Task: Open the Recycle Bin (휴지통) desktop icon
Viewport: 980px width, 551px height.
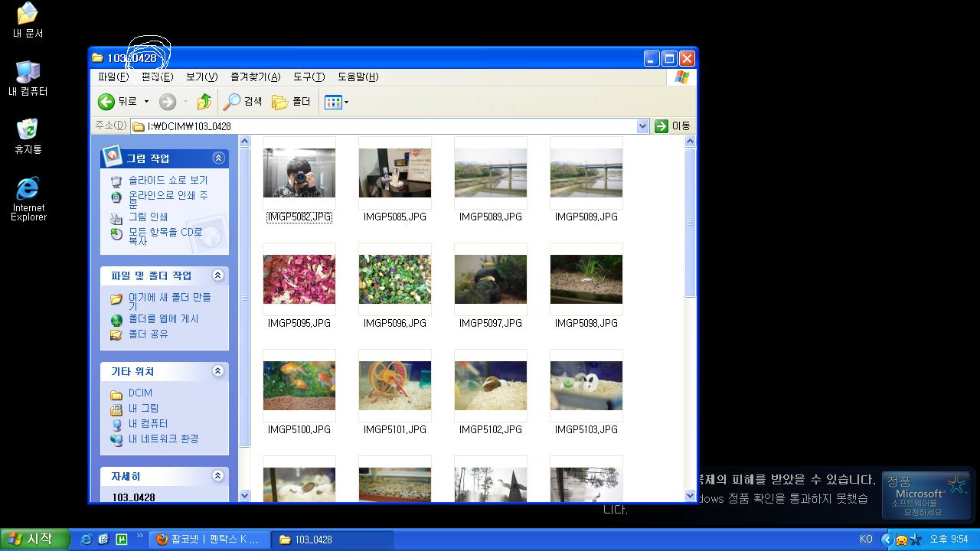Action: pos(28,129)
